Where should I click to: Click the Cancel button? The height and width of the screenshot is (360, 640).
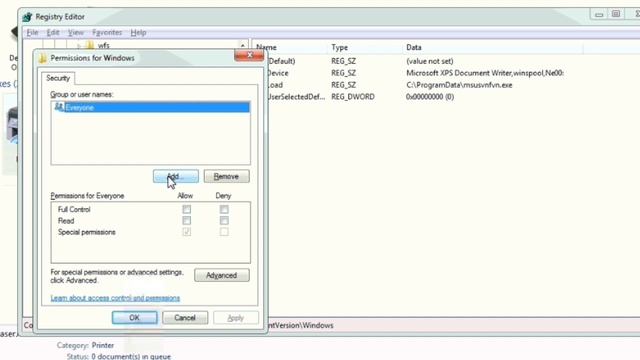[x=185, y=318]
